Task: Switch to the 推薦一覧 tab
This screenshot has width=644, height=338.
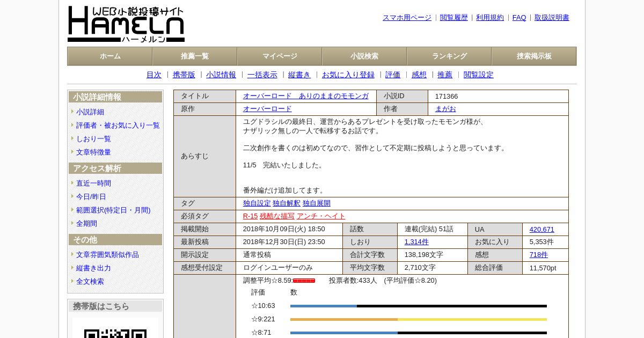Action: pyautogui.click(x=195, y=56)
